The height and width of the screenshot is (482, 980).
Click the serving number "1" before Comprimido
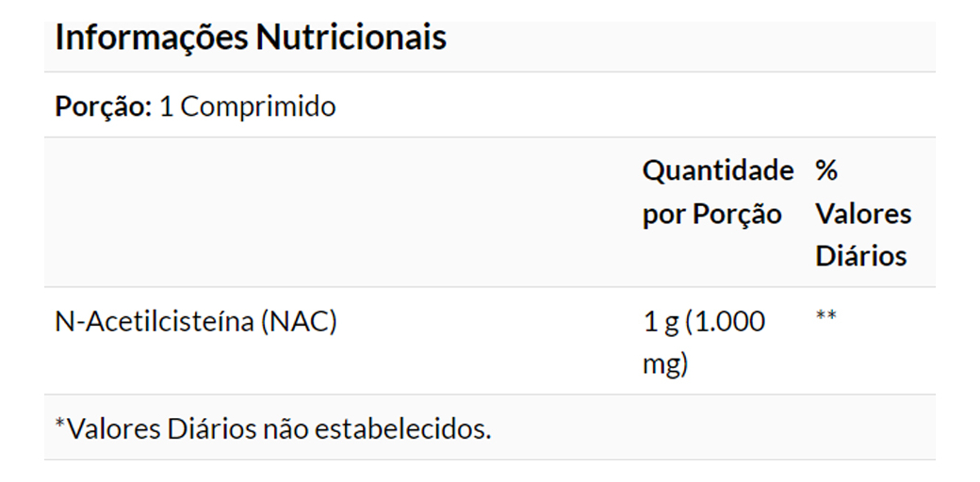coord(166,106)
